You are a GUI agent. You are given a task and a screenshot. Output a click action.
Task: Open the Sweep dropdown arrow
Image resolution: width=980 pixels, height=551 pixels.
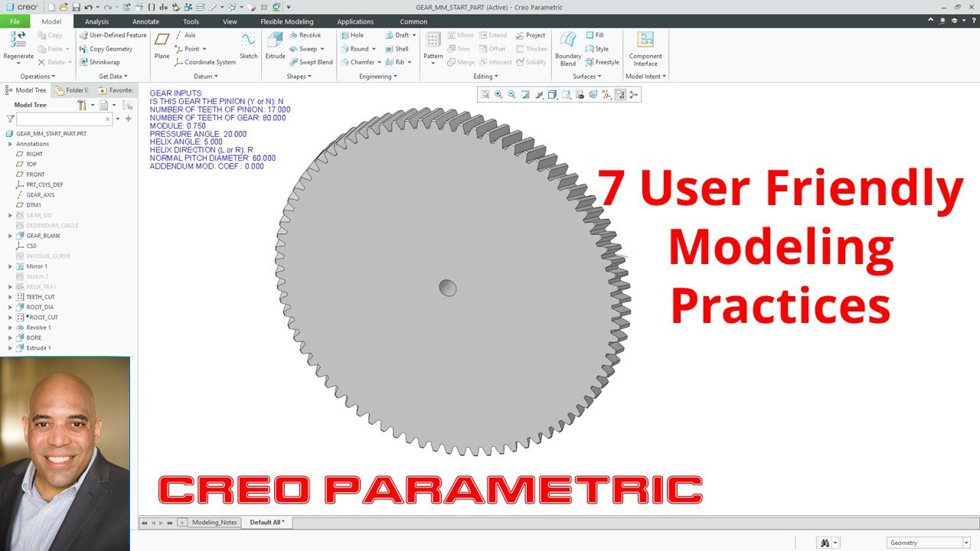pyautogui.click(x=322, y=49)
